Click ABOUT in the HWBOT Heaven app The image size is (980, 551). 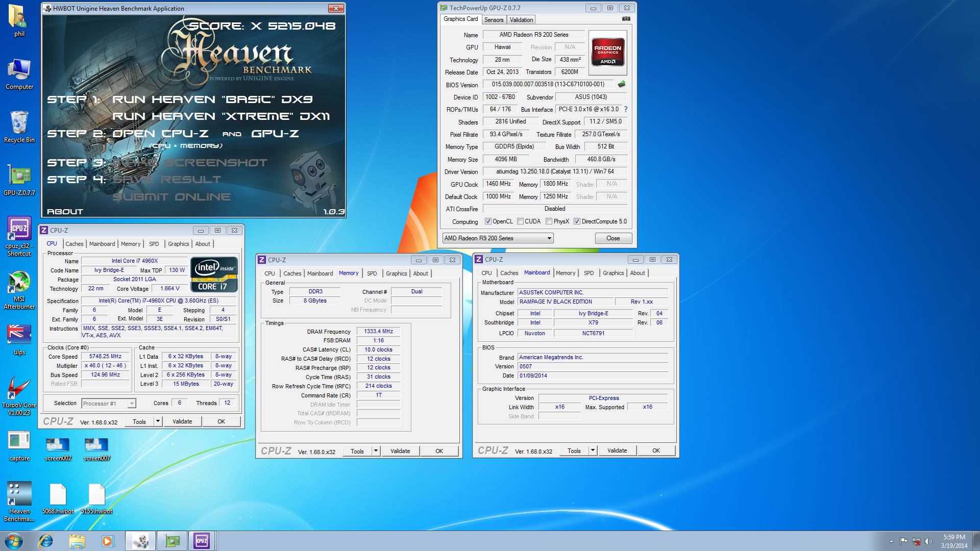[65, 211]
